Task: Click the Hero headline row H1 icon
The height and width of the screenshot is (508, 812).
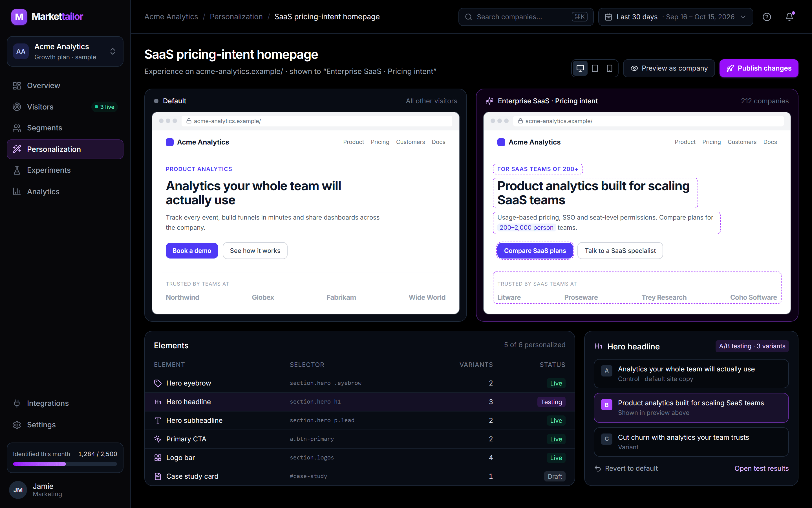Action: pos(158,402)
